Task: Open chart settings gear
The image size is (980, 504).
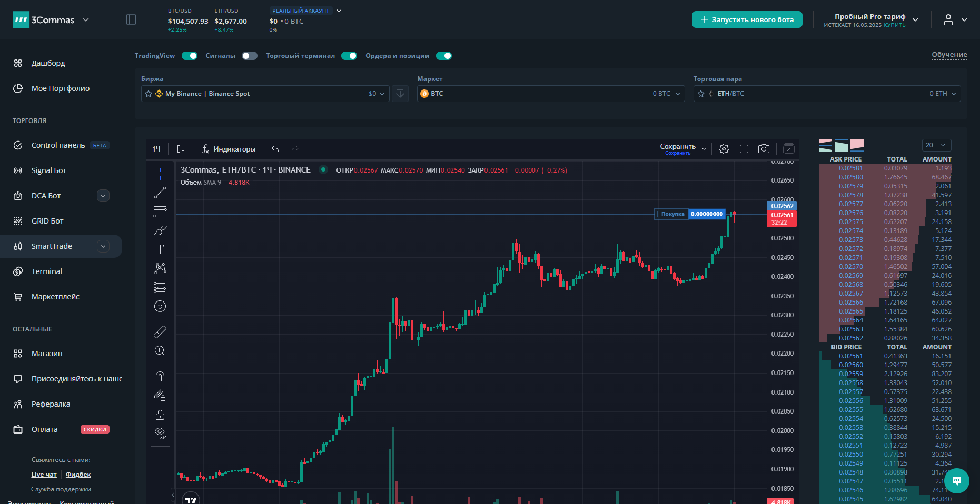Action: (x=724, y=149)
